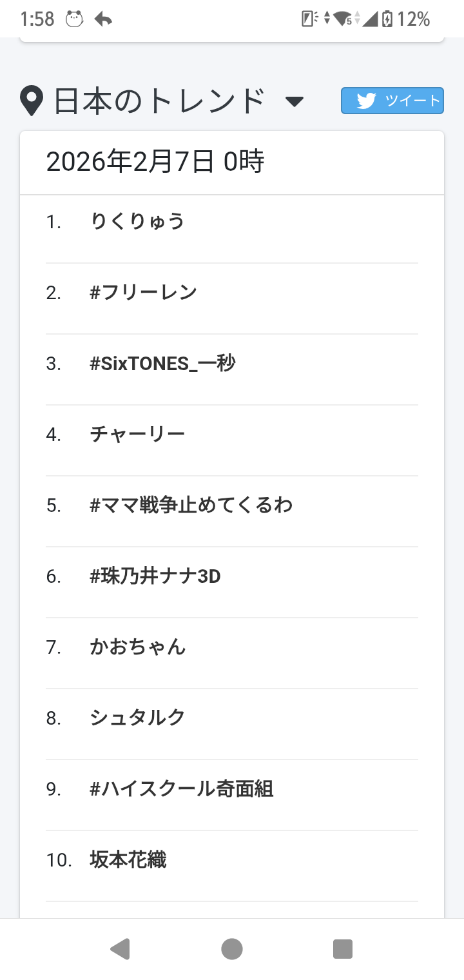Select trend #SixTONES_一秒
The height and width of the screenshot is (980, 464).
[163, 364]
